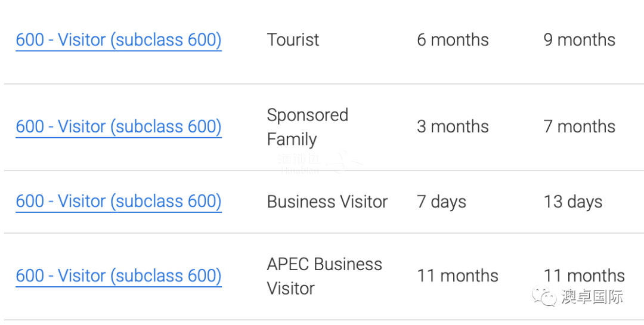644x325 pixels.
Task: Open the subclass 600 link for APEC Business Visitor
Action: pos(119,276)
